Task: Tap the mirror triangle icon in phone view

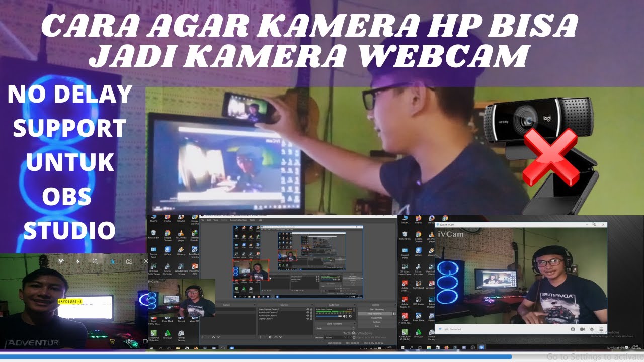Action: (112, 261)
